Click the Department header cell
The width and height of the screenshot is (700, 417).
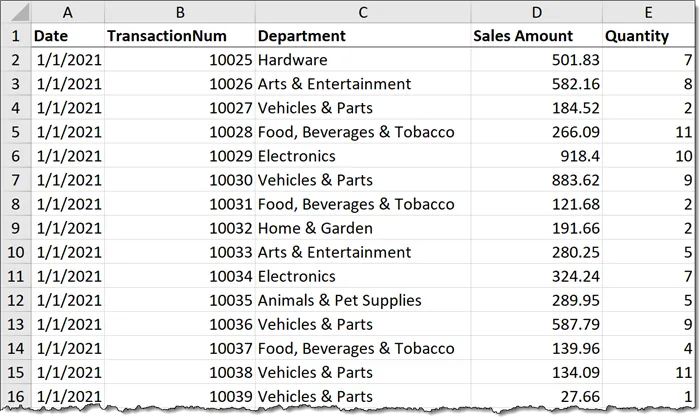point(362,36)
